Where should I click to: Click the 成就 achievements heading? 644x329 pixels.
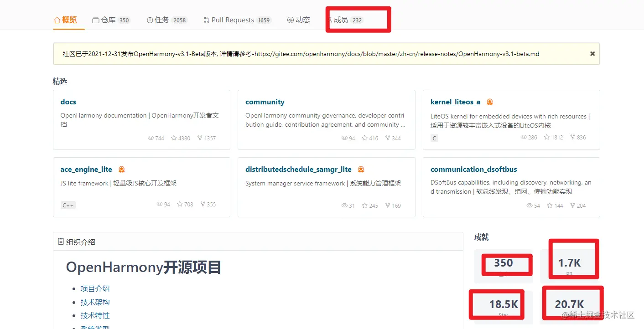[x=481, y=237]
